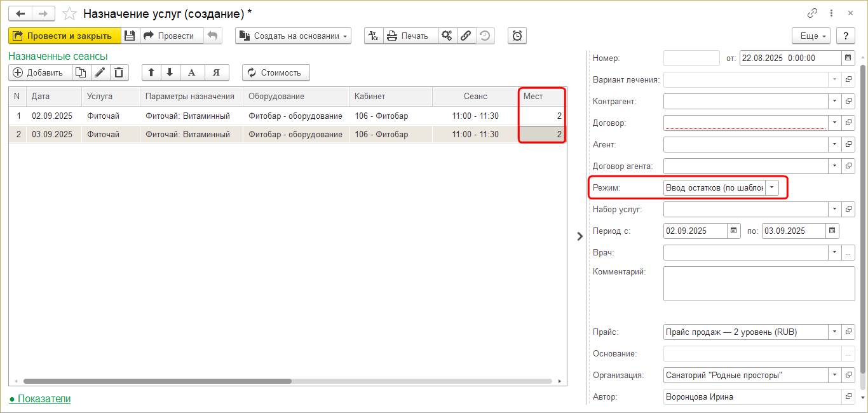The width and height of the screenshot is (868, 413).
Task: Open calendar for period end date 03.09.2025
Action: pyautogui.click(x=832, y=231)
